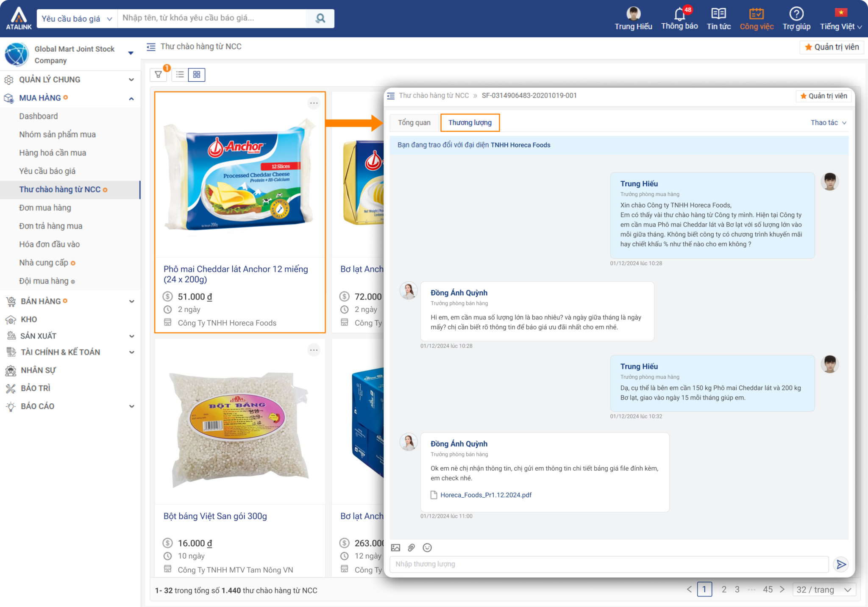Go to page 45
The height and width of the screenshot is (607, 868).
768,590
